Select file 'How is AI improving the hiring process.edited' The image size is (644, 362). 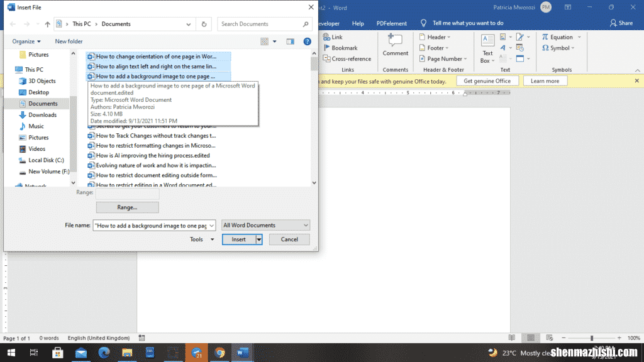click(x=153, y=156)
